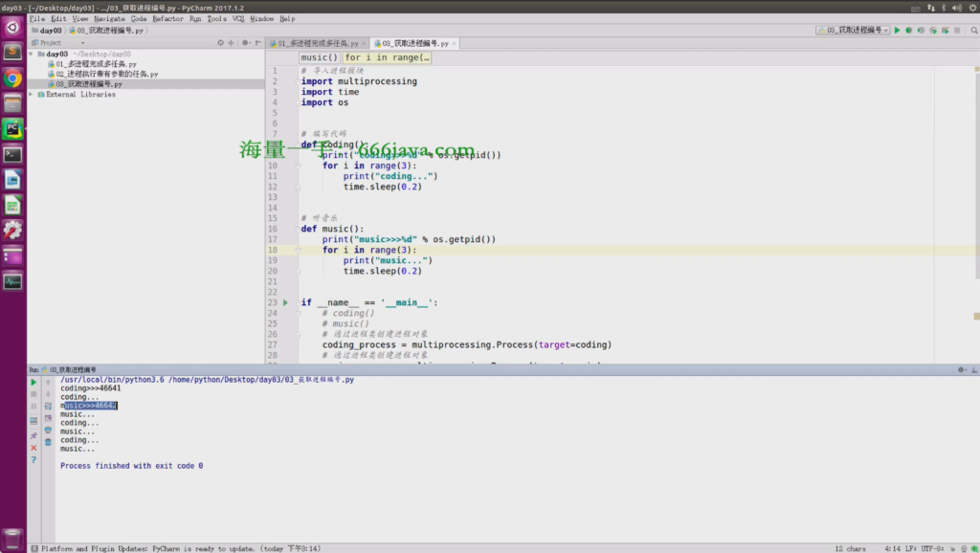Click the print icon in Run panel
980x553 pixels.
pyautogui.click(x=48, y=430)
